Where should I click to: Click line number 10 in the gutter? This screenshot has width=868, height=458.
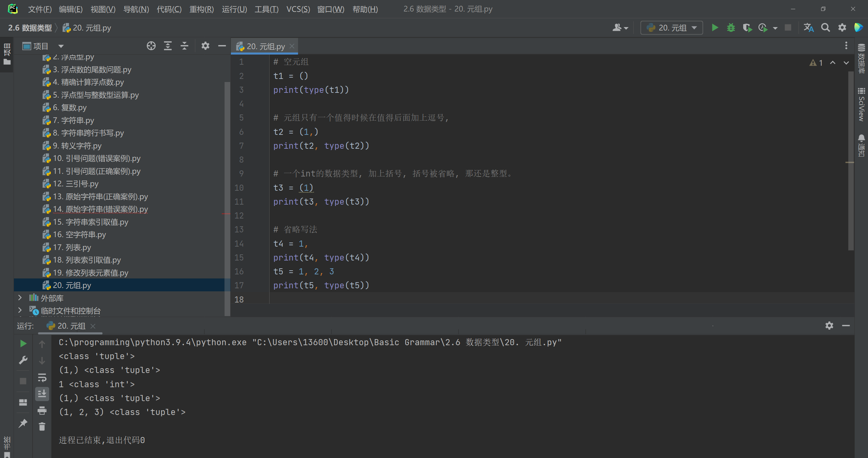(x=239, y=188)
